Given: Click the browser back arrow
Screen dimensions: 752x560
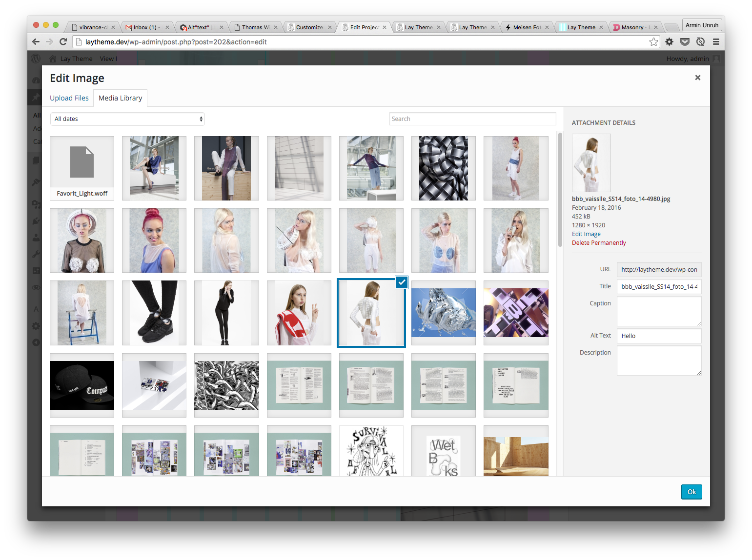Looking at the screenshot, I should (x=36, y=42).
